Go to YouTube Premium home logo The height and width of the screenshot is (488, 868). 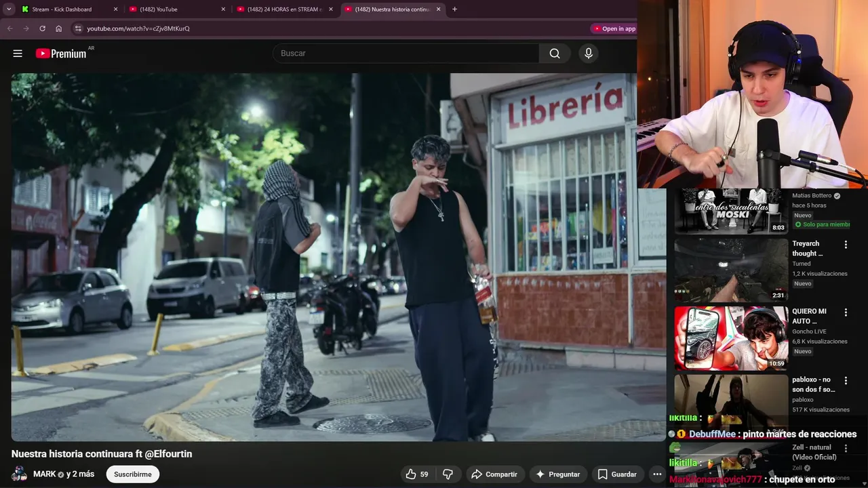tap(62, 54)
